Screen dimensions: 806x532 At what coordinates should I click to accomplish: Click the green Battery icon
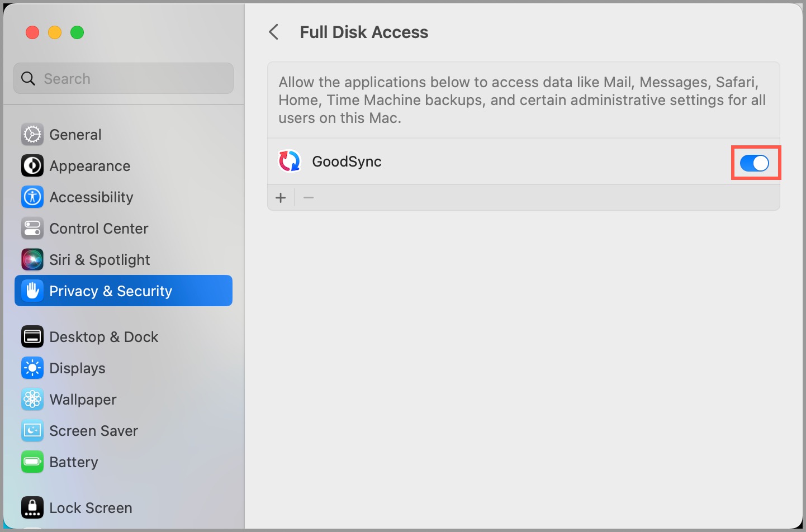[x=32, y=462]
